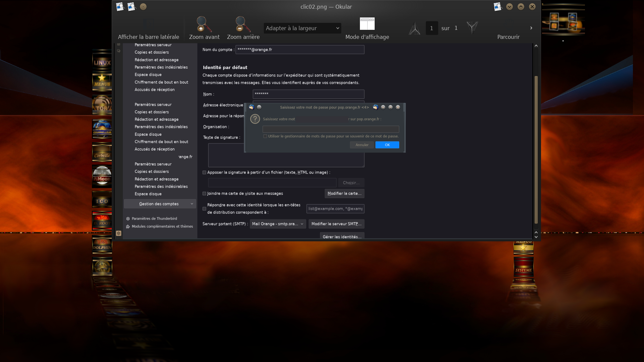Open the SYSTEME icon in the right dock
Viewport: 644px width, 362px height.
(524, 267)
